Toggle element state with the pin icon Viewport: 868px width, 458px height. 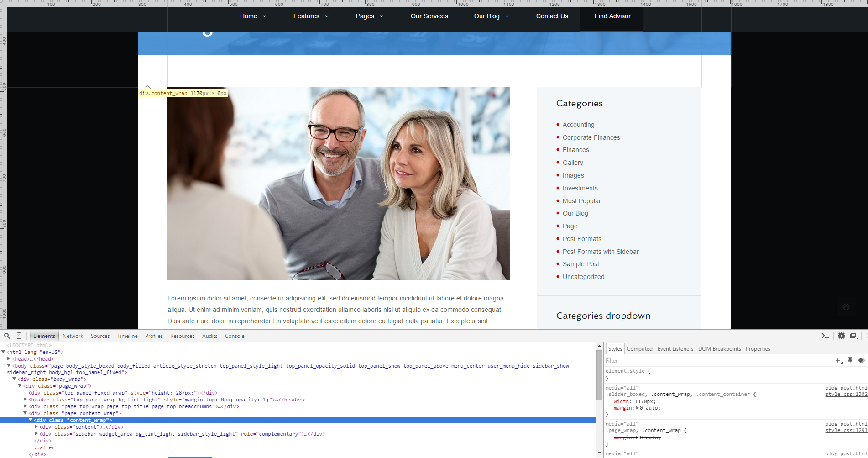pyautogui.click(x=850, y=361)
